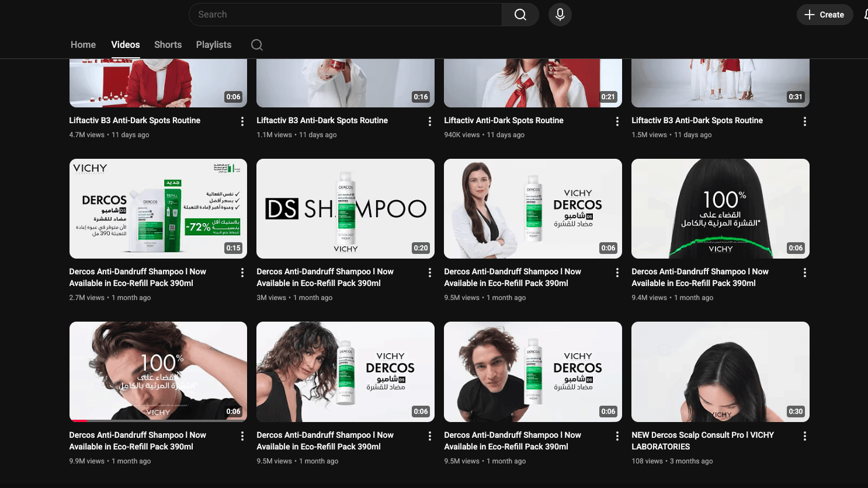
Task: Open the 0:16 Liftactiv thumbnail
Action: point(346,83)
